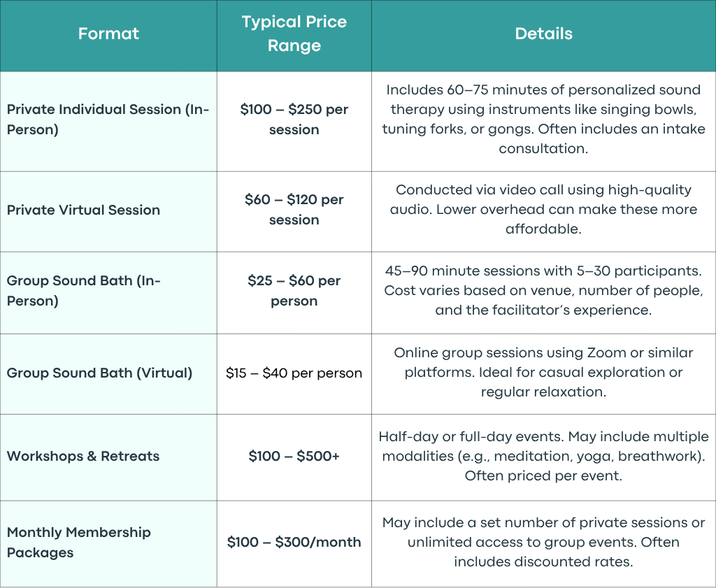
Task: Click the $60 – $120 per session price
Action: pyautogui.click(x=294, y=210)
